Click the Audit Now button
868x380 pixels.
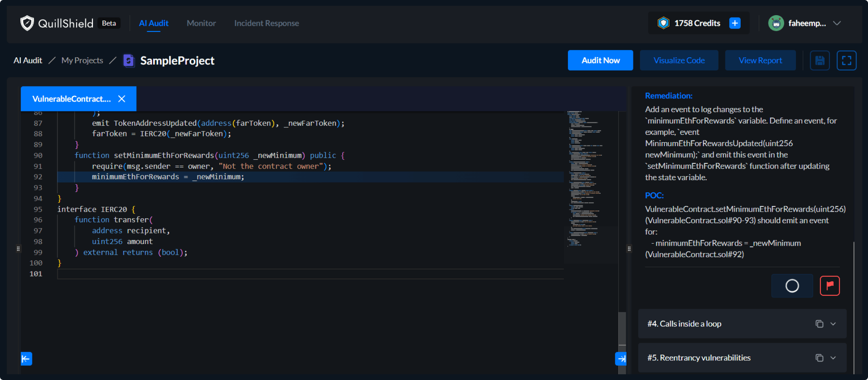[600, 61]
